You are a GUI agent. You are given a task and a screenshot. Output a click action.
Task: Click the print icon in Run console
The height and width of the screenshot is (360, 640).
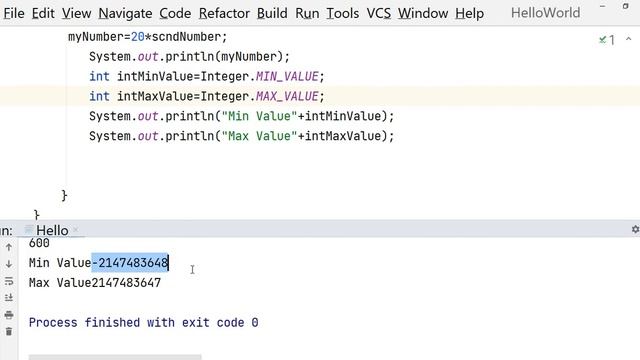9,315
